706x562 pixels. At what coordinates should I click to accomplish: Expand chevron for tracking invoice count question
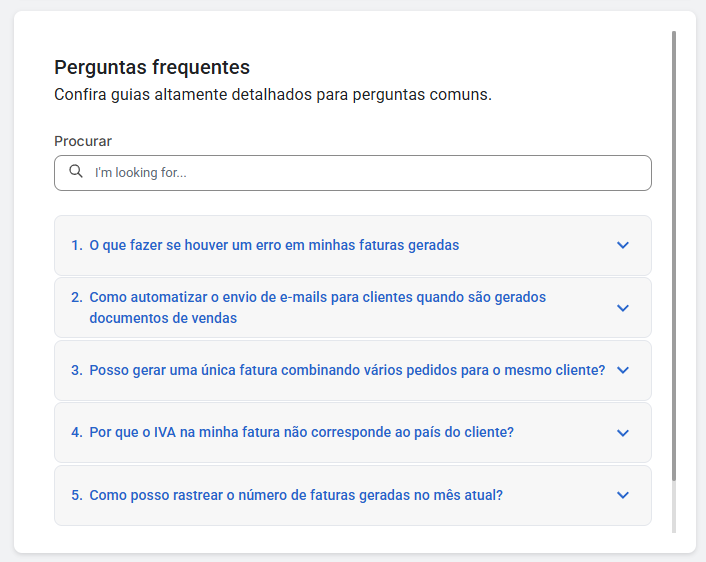pos(623,495)
